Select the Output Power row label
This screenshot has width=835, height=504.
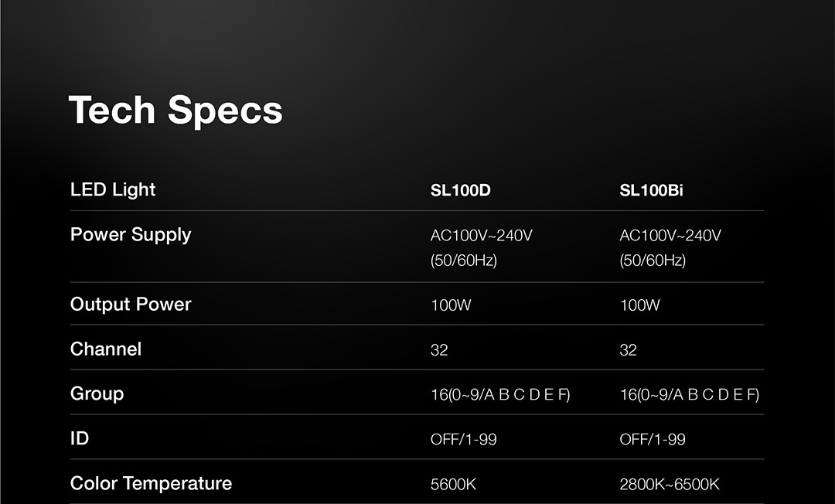tap(131, 304)
